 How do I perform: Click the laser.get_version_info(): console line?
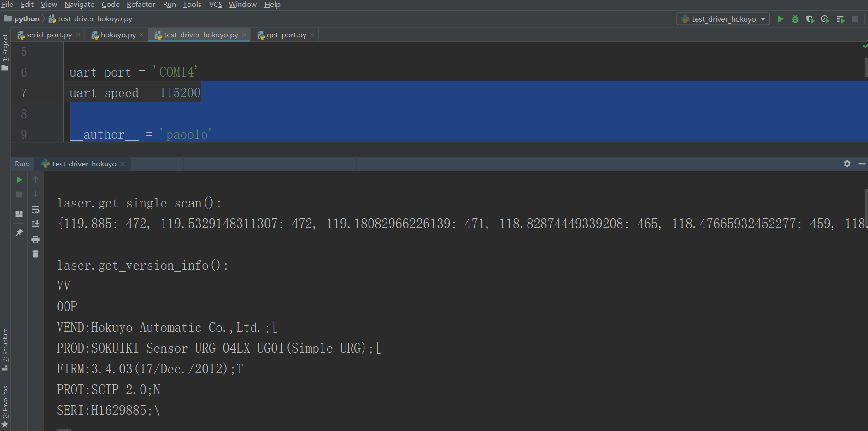pos(143,266)
